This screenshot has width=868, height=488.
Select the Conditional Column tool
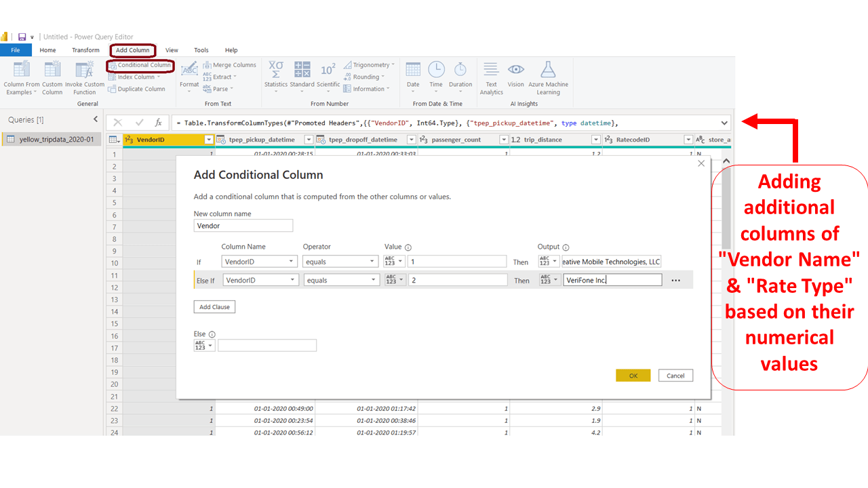pos(140,65)
